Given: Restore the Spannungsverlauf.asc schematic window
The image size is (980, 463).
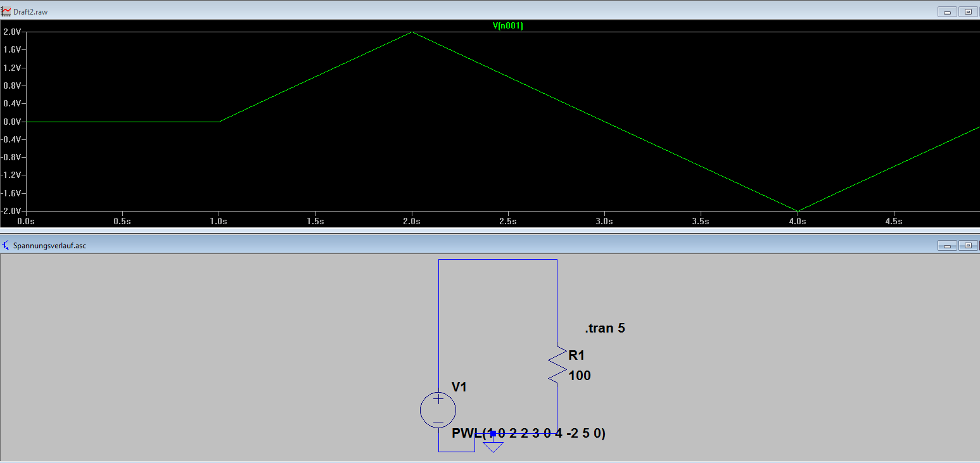Looking at the screenshot, I should coord(969,245).
